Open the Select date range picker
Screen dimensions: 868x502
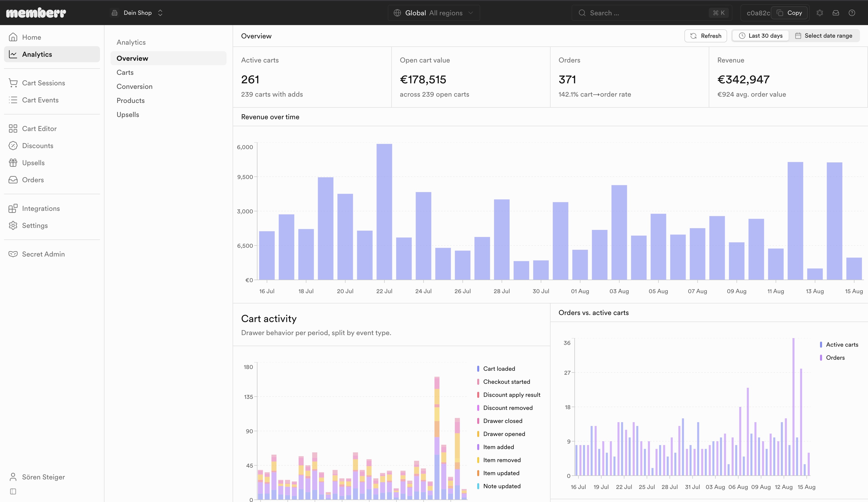(x=824, y=36)
